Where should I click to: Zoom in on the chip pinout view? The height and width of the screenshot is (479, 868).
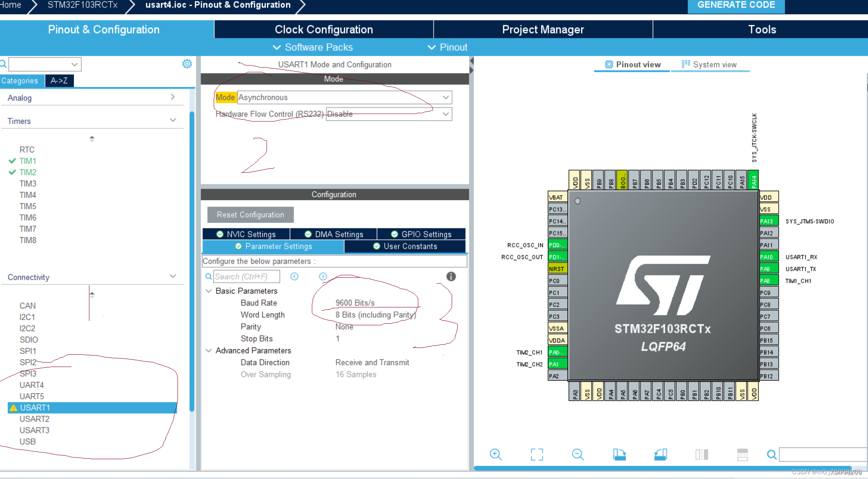(x=495, y=454)
